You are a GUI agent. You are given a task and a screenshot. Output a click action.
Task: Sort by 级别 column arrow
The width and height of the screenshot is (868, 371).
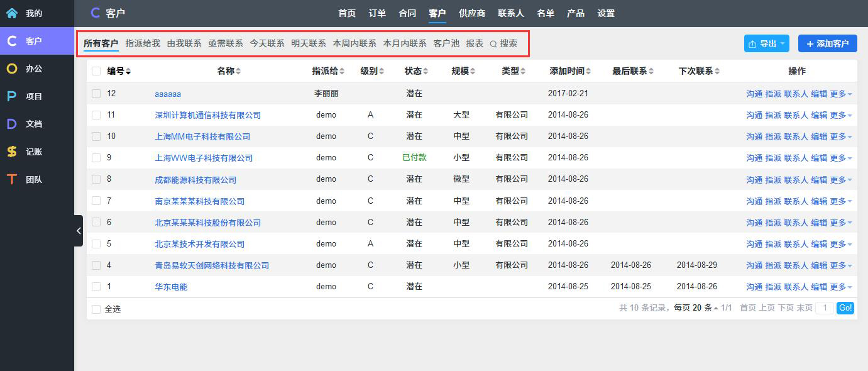tap(382, 72)
